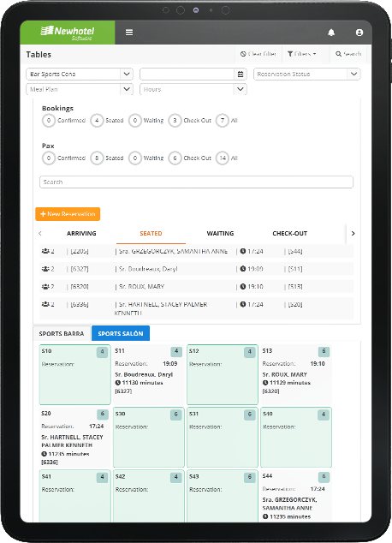Select Bookings Waiting count circle
Viewport: 392px width, 543px height.
point(135,121)
